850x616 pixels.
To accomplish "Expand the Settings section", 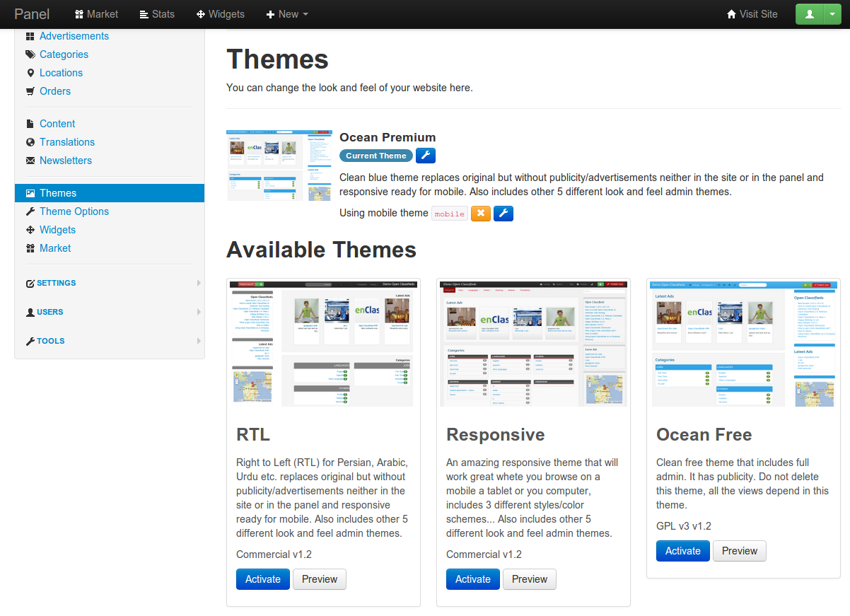I will (x=57, y=283).
